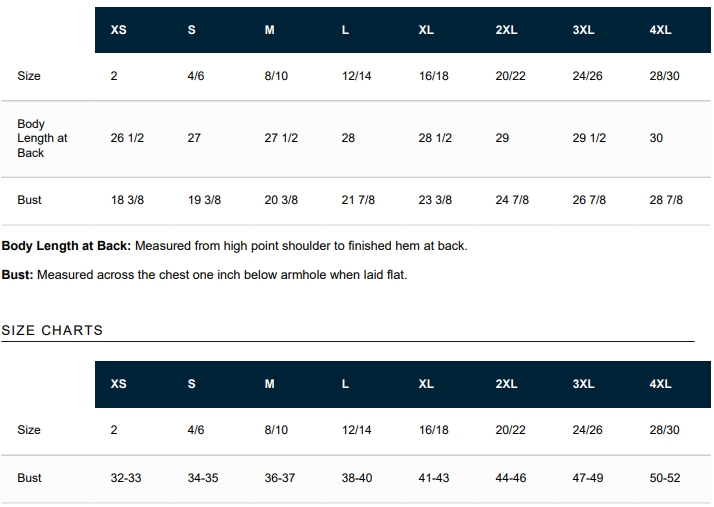This screenshot has width=714, height=507.
Task: Click the Body Length at Back row label
Action: click(42, 138)
